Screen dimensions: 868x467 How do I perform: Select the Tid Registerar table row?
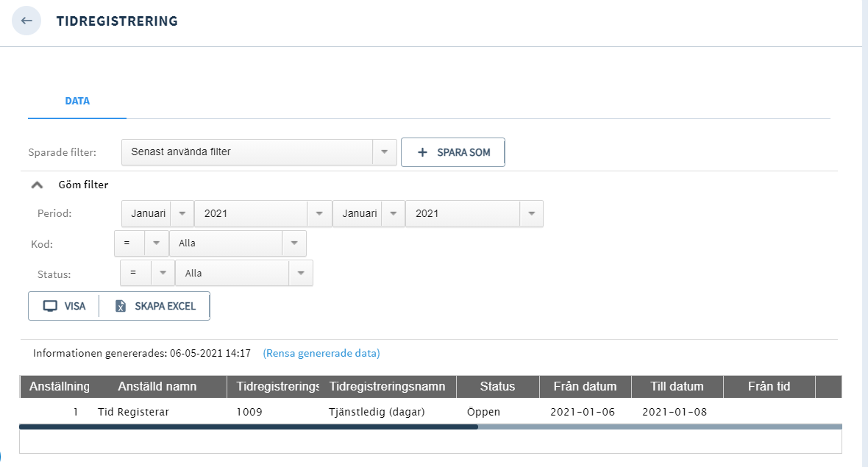[133, 412]
